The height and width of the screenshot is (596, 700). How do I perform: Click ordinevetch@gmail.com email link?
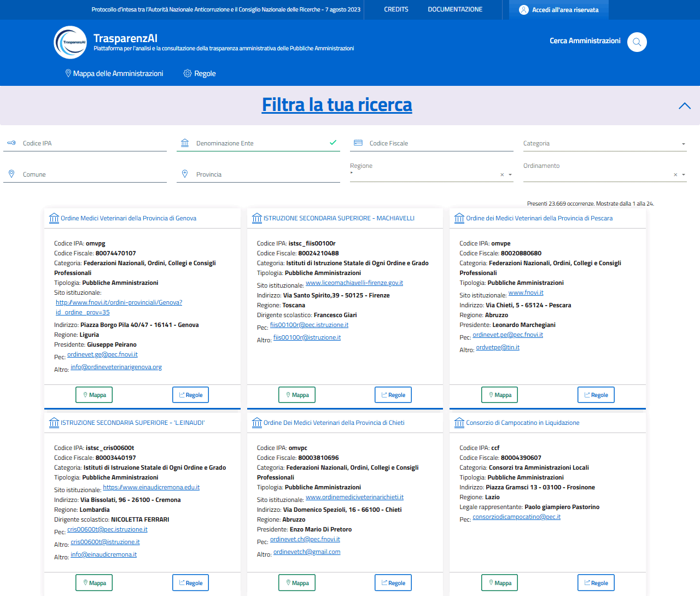(307, 552)
